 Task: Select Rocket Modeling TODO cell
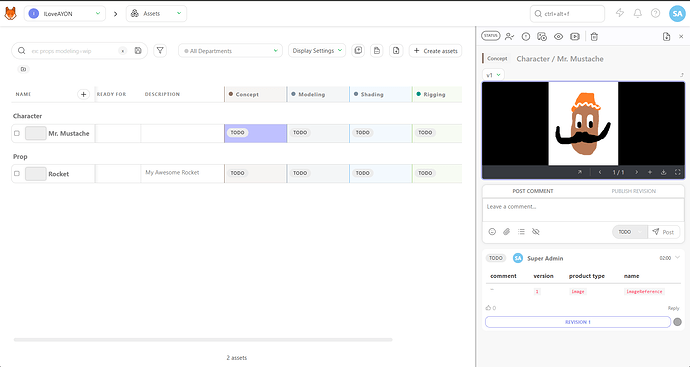318,173
